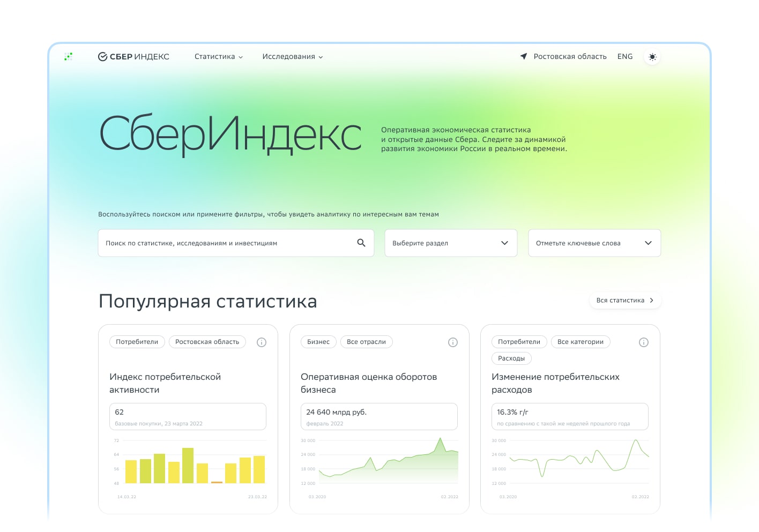
Task: Open Оперативная оценка оборотов бизнеса title
Action: 369,383
